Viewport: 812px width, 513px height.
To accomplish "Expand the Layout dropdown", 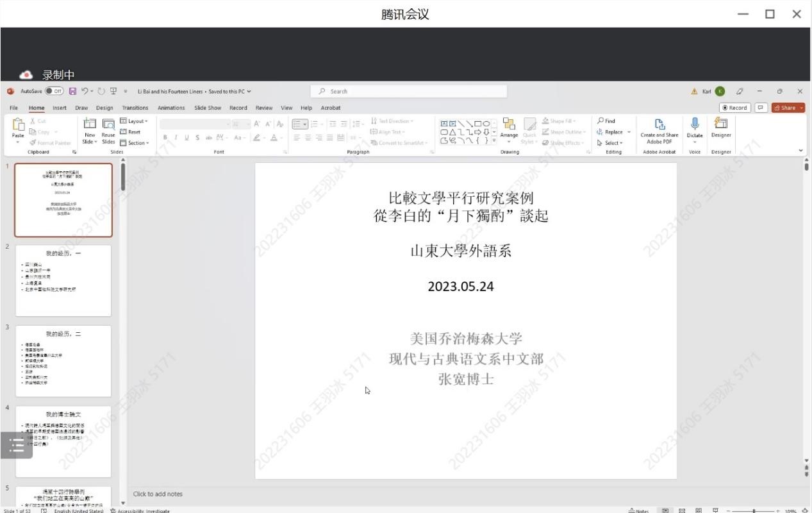I will coord(134,121).
